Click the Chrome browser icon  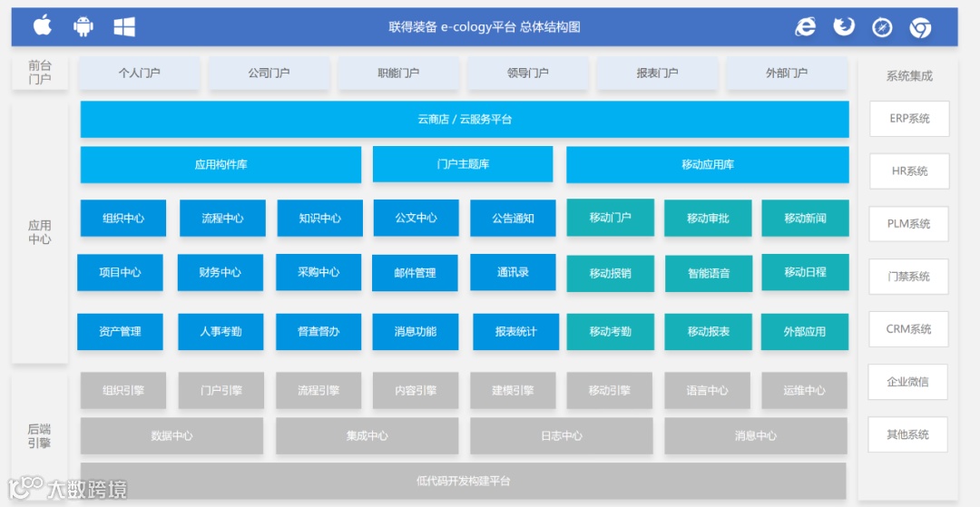click(920, 27)
